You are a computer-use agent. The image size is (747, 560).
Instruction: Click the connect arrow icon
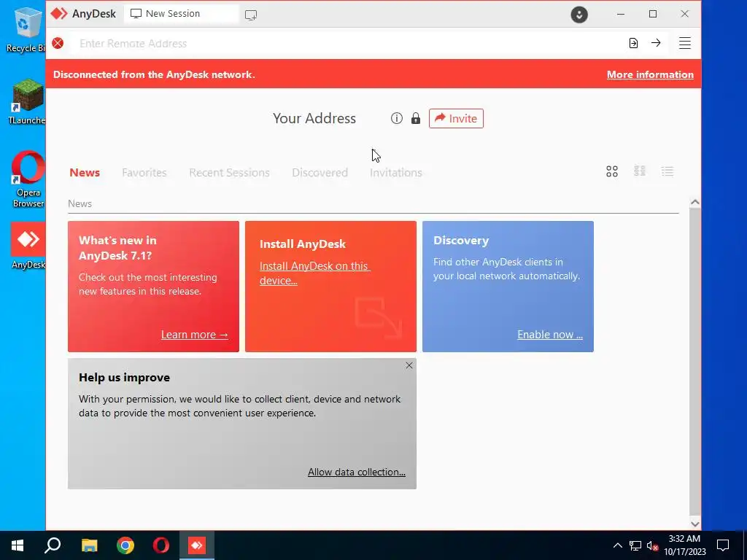click(656, 43)
